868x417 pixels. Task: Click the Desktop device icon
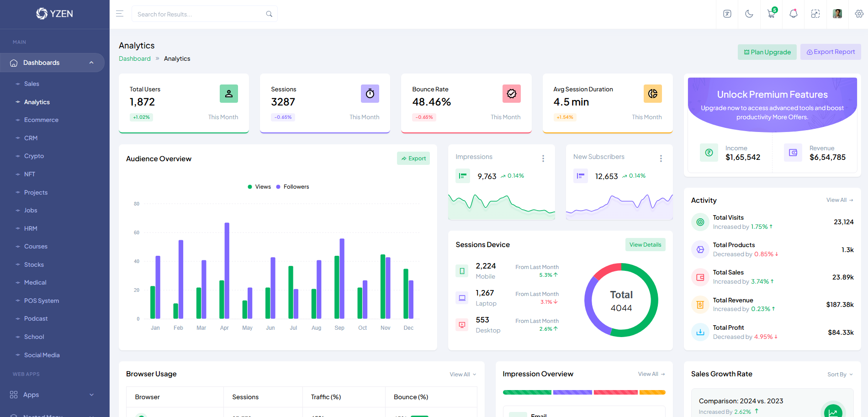pyautogui.click(x=462, y=325)
